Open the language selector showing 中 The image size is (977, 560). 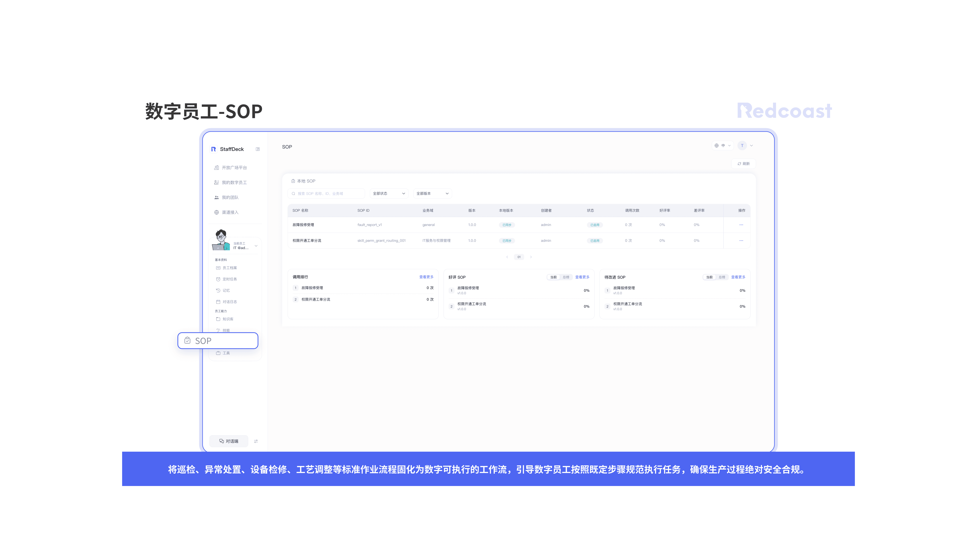[722, 146]
